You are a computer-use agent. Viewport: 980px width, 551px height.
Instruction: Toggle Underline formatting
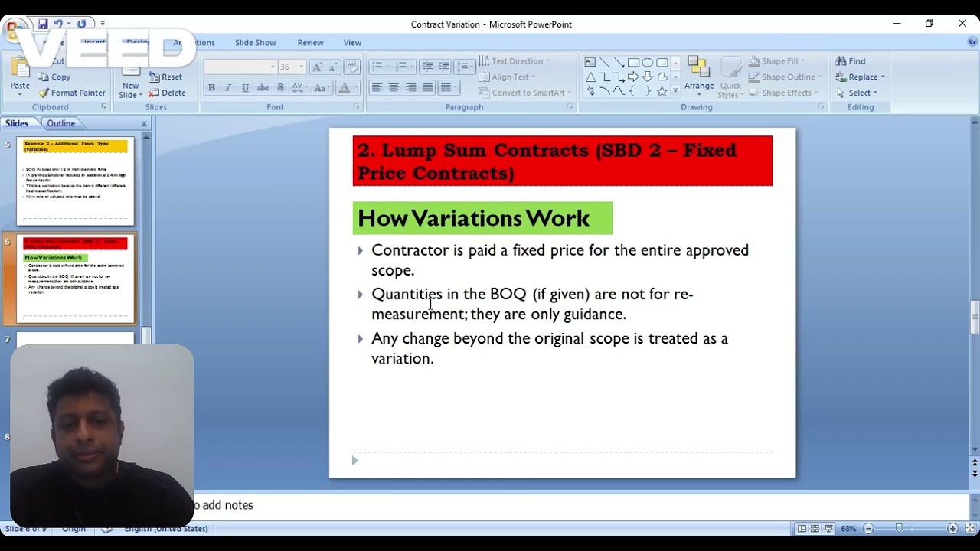click(245, 88)
